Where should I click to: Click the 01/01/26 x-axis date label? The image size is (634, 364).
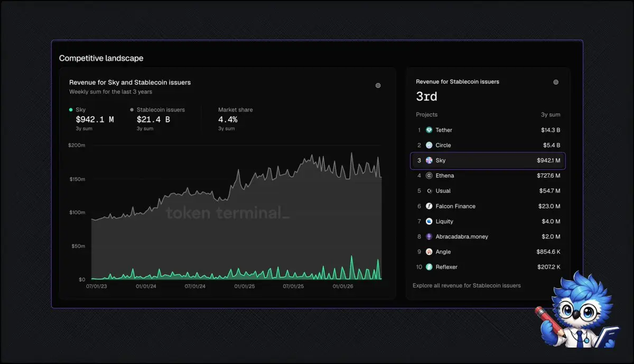coord(343,286)
